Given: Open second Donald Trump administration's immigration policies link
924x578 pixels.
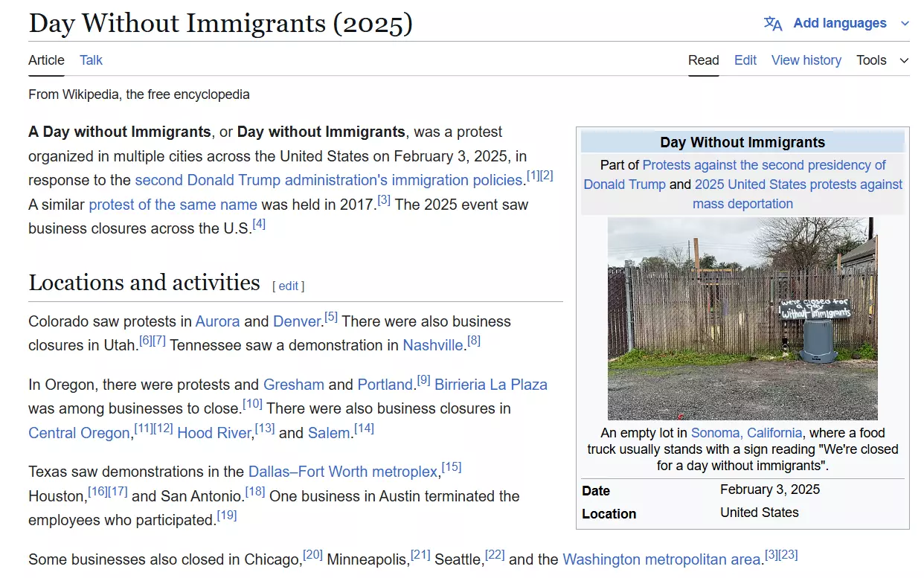Looking at the screenshot, I should [x=329, y=180].
